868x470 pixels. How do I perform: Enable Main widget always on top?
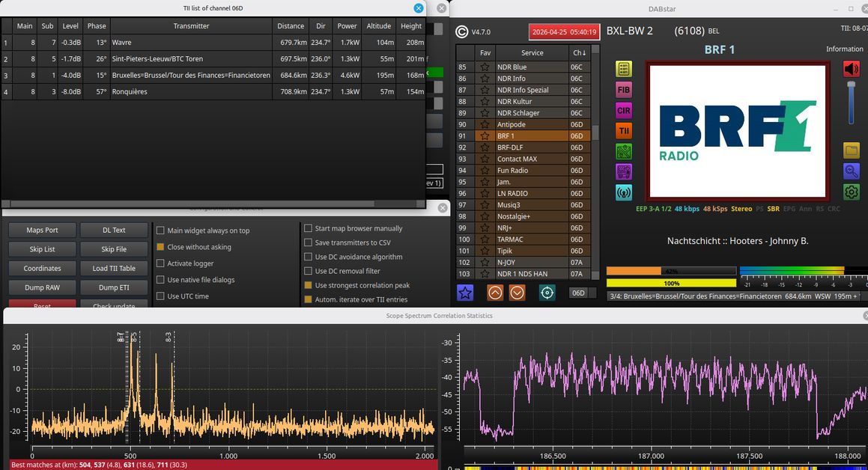point(161,231)
